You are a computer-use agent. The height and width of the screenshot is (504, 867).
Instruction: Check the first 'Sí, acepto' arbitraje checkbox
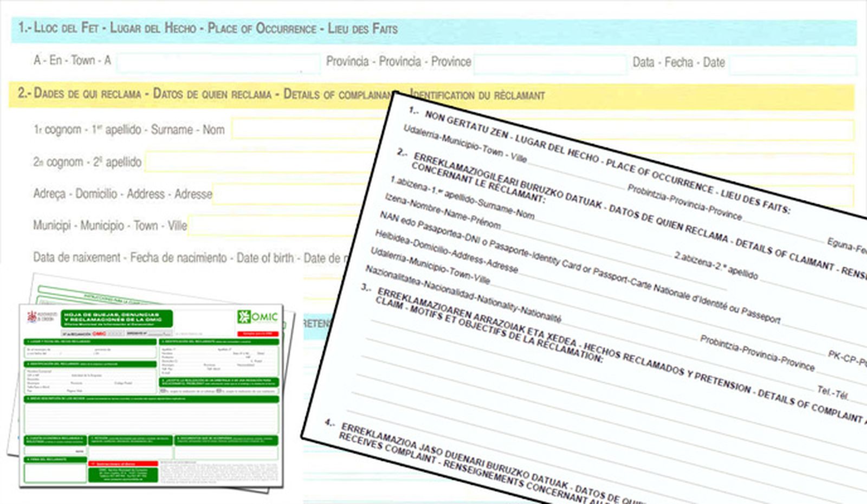(x=164, y=391)
